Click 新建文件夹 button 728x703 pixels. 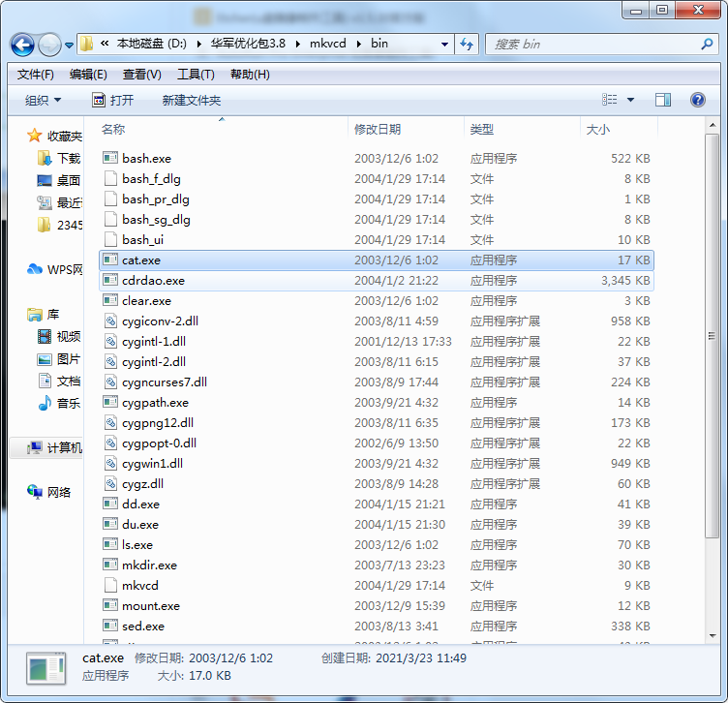(192, 100)
